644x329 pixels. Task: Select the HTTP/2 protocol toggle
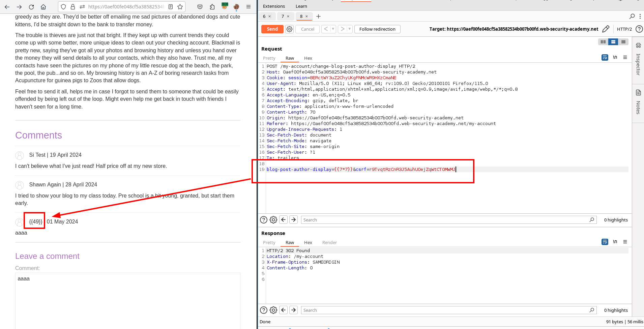click(x=624, y=29)
